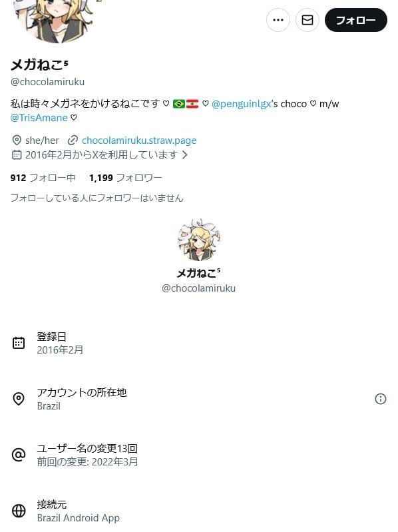Image resolution: width=398 pixels, height=532 pixels.
Task: Select the Brazil Android App entry
Action: click(79, 518)
